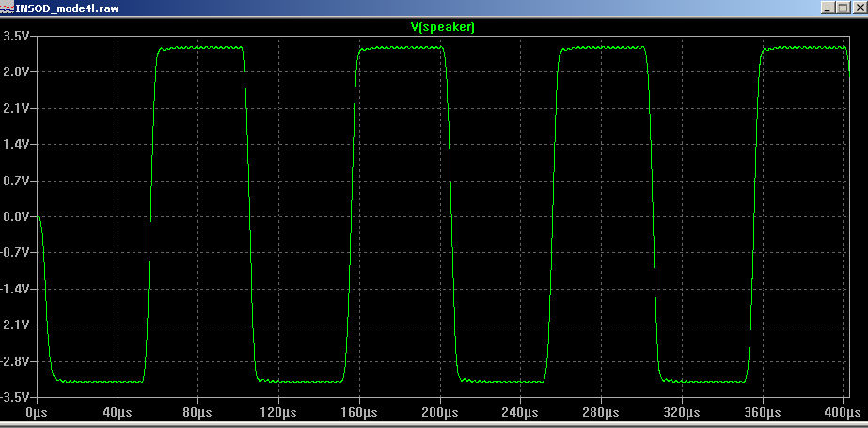868x428 pixels.
Task: Click the -0.7V vertical axis label
Action: [15, 252]
